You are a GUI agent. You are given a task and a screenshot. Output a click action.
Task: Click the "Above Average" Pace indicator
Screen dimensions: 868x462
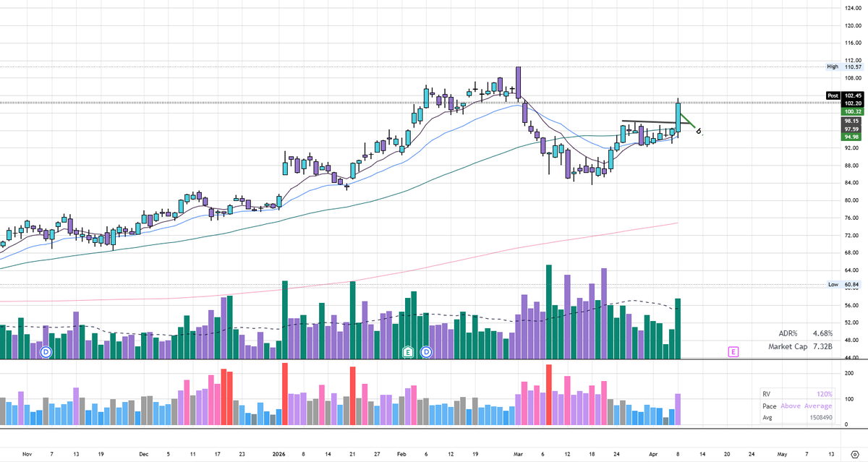point(805,406)
